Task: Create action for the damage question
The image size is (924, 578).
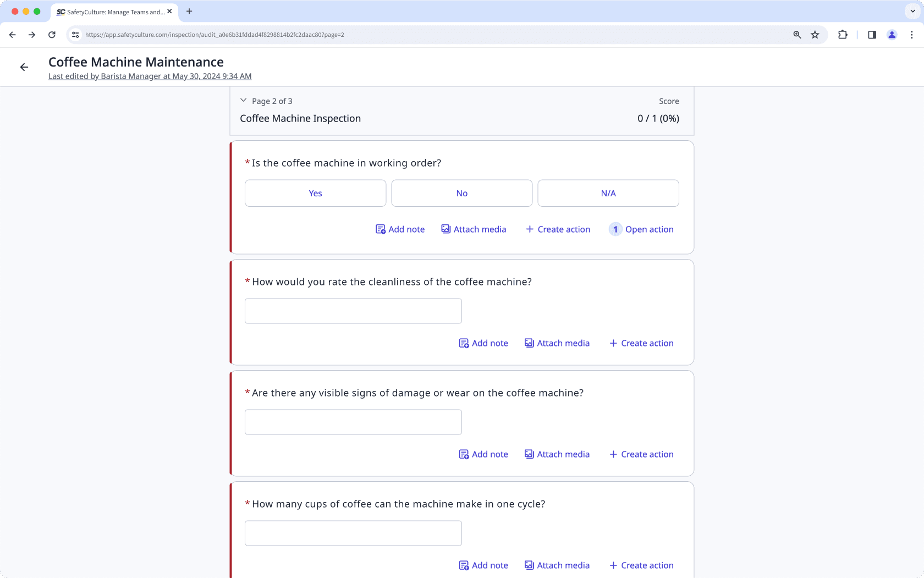Action: (x=641, y=454)
